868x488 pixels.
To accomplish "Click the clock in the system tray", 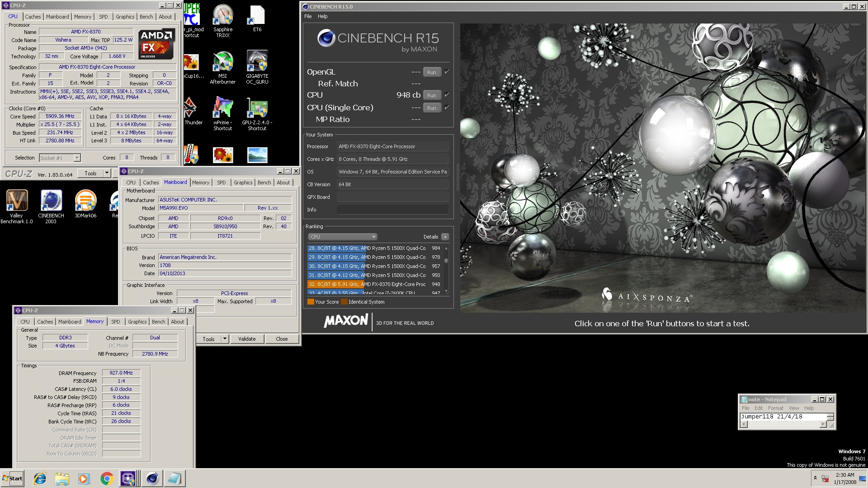I will 845,479.
